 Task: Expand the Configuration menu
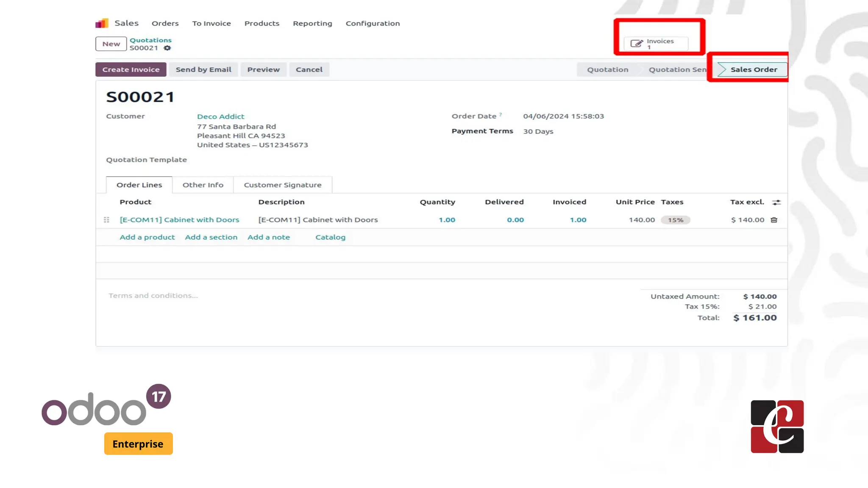point(373,23)
